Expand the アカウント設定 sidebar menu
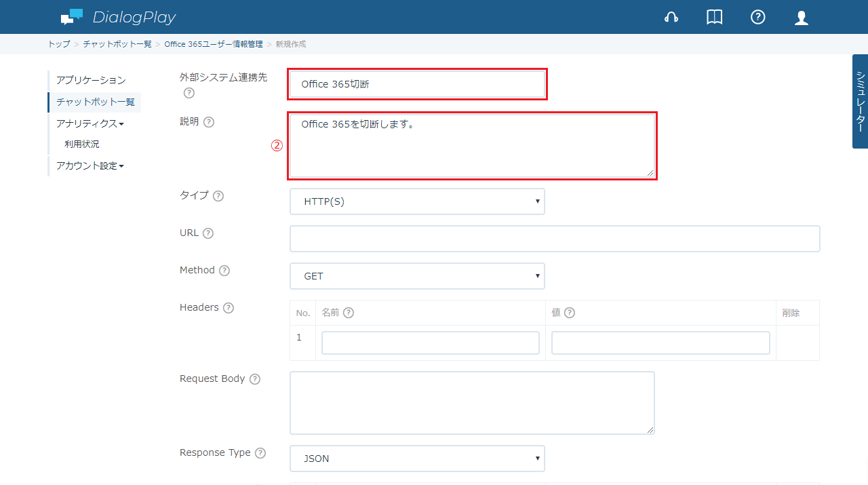Image resolution: width=868 pixels, height=485 pixels. [x=90, y=166]
